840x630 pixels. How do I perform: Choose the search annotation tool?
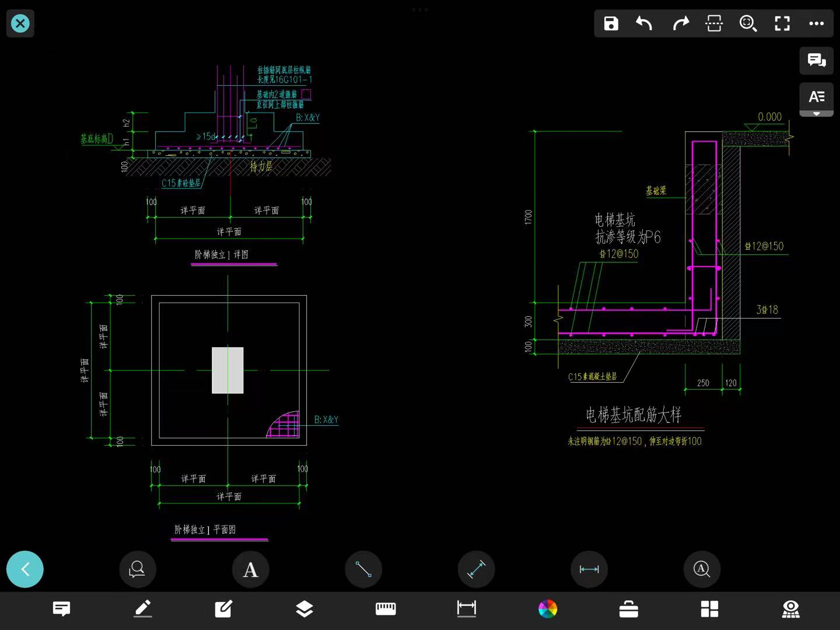(x=138, y=569)
